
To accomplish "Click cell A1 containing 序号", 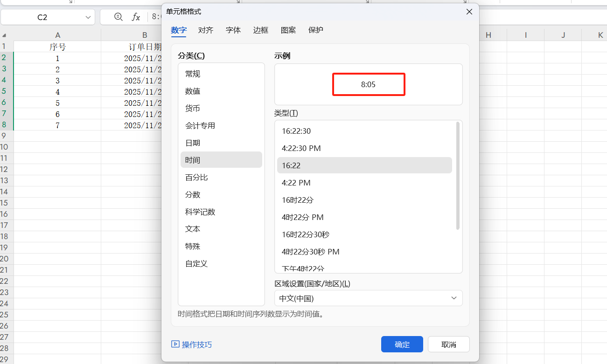I will coord(57,47).
